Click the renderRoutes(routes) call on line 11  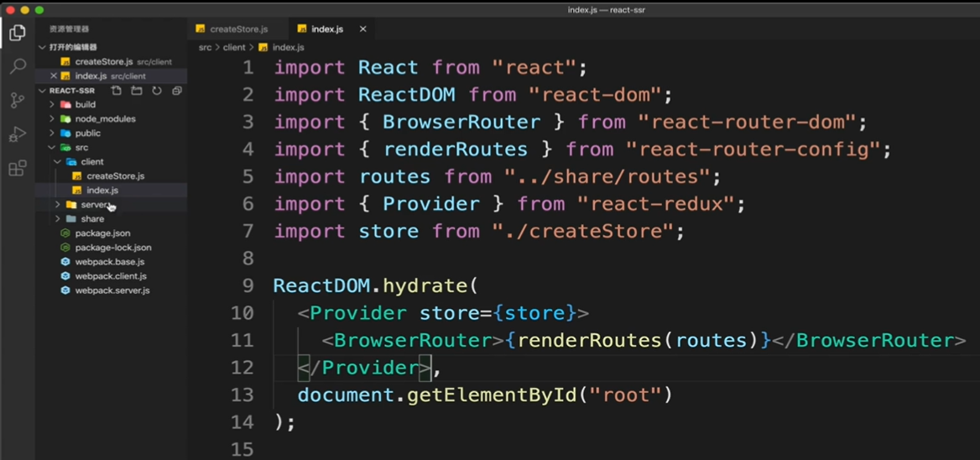point(639,341)
